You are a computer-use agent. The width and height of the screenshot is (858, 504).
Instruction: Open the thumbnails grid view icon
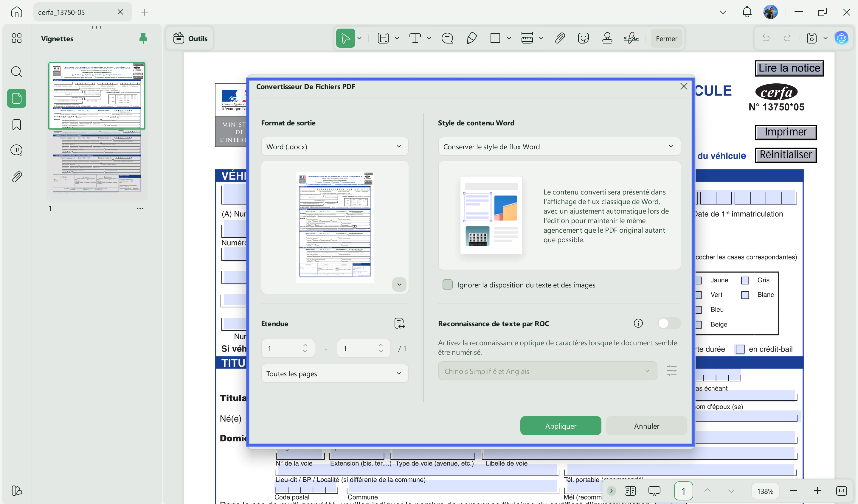point(16,38)
